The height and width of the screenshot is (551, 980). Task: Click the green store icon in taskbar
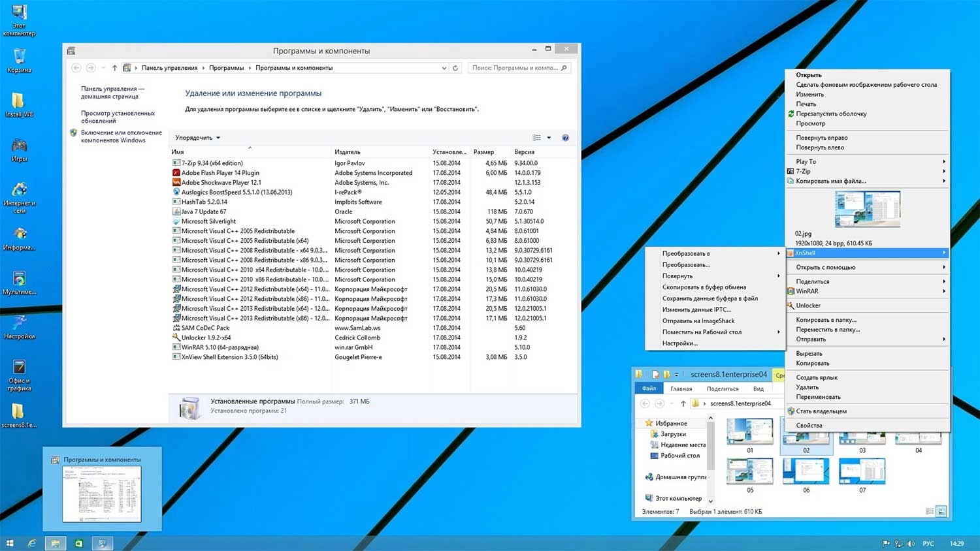coord(78,543)
